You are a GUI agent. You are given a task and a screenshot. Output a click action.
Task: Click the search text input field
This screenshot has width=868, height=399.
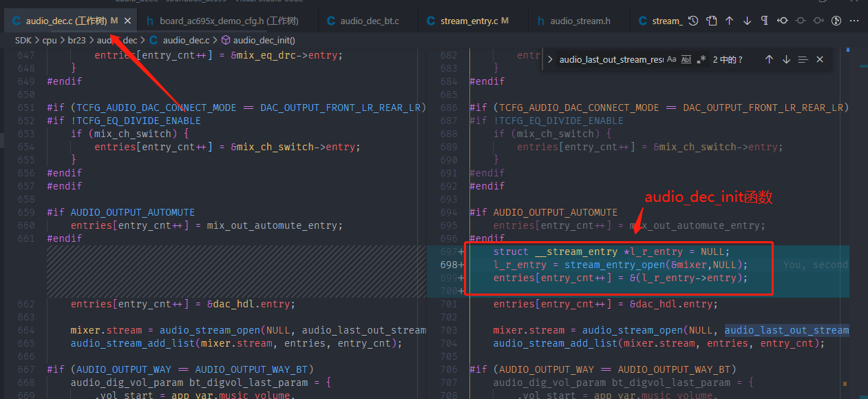(x=611, y=60)
